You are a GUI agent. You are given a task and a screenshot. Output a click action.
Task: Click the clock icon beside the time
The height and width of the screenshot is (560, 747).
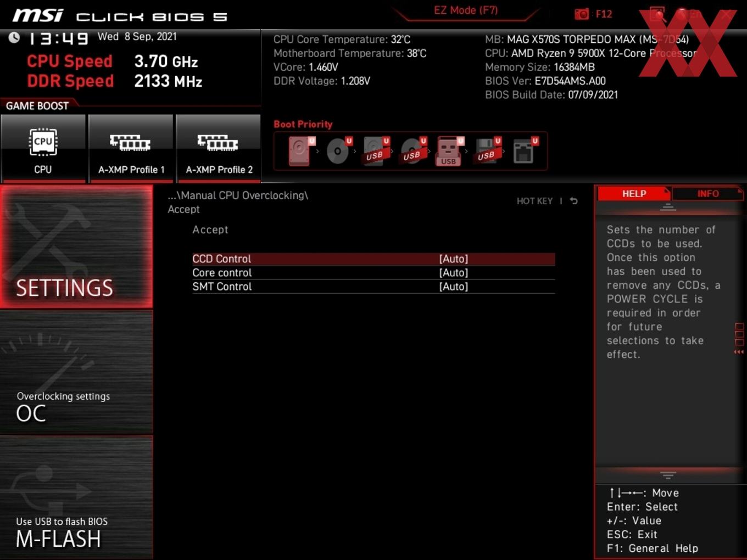(x=14, y=37)
